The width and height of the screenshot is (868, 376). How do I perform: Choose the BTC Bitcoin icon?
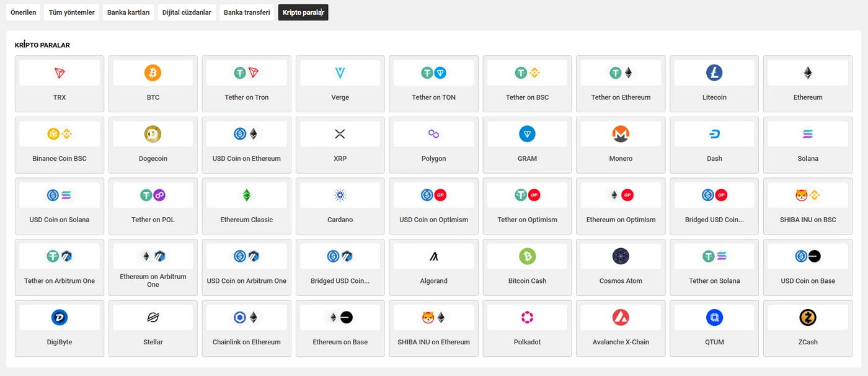[153, 73]
